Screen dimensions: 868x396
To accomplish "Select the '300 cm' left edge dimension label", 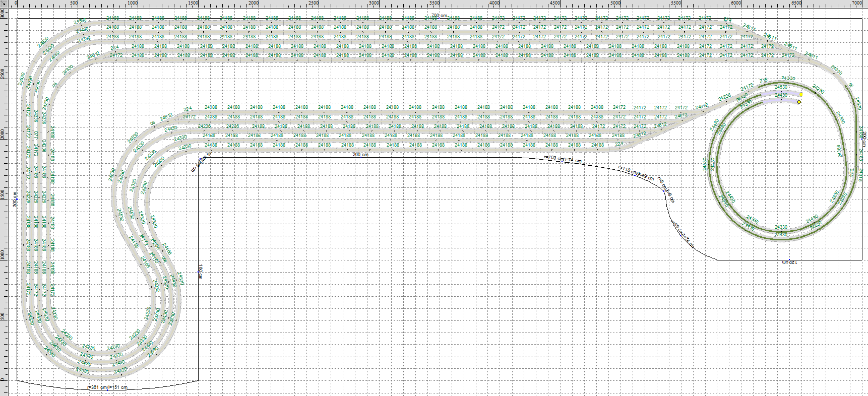I will 15,199.
